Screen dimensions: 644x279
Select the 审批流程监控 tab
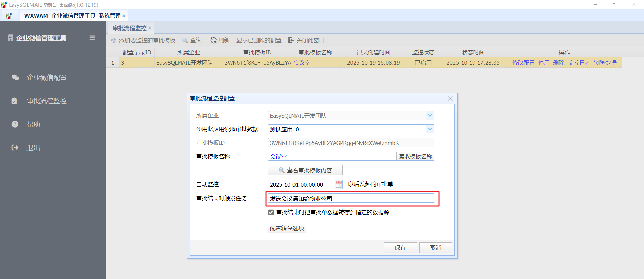129,28
